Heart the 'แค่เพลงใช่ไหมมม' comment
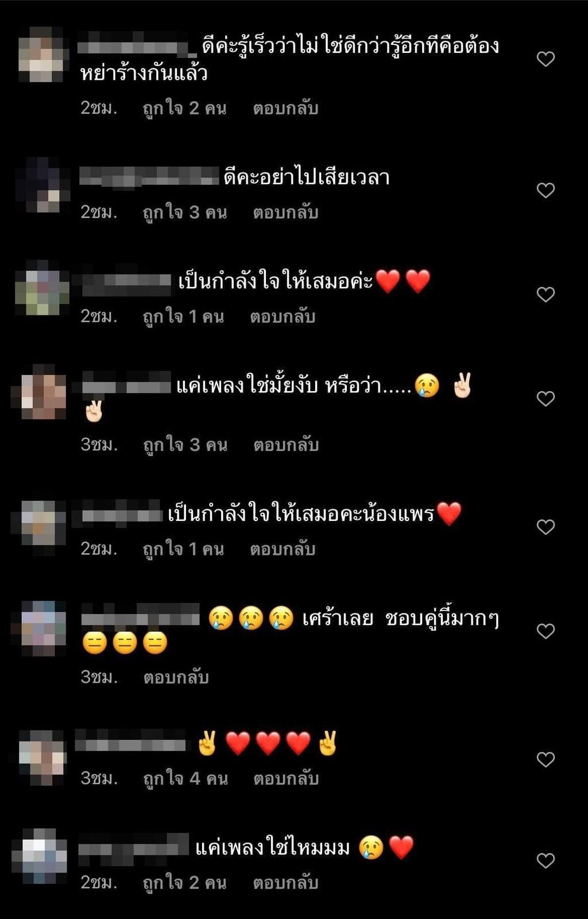This screenshot has width=588, height=919. [546, 860]
